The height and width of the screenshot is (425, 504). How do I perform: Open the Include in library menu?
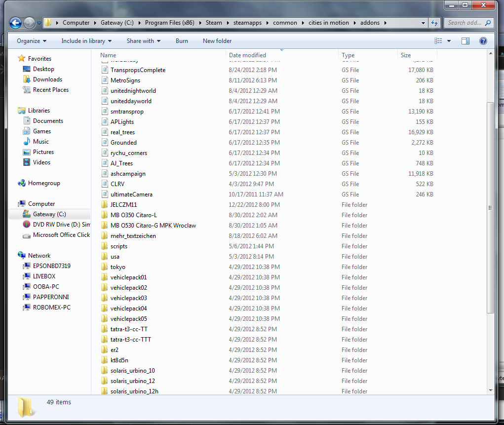click(86, 41)
